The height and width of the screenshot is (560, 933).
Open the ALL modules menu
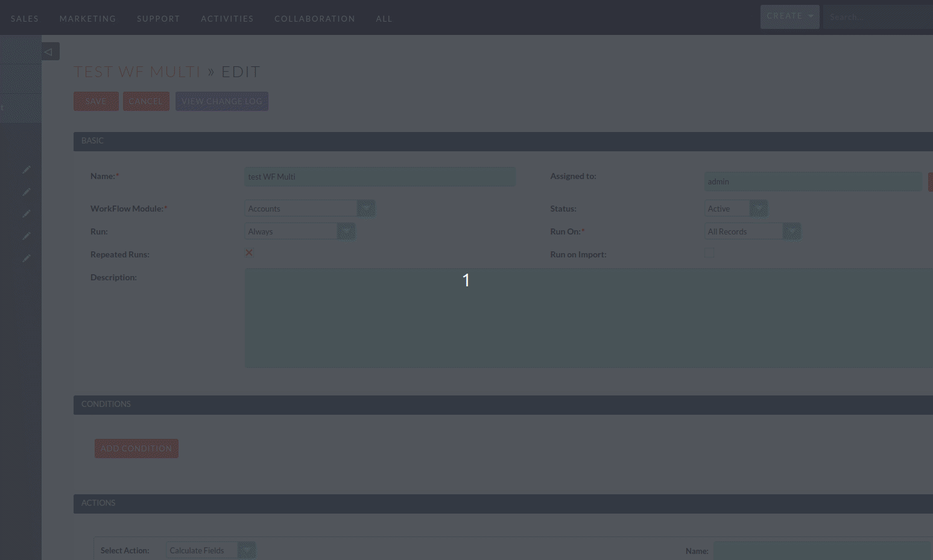[384, 19]
